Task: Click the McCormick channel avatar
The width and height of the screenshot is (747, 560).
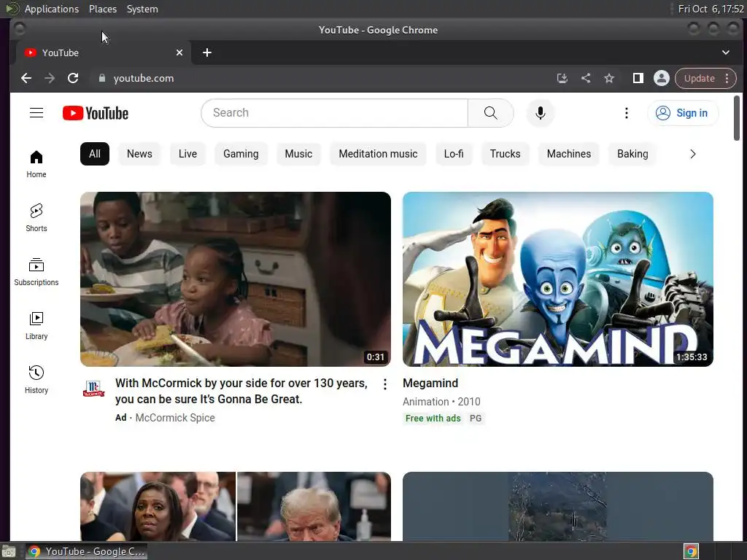Action: (93, 389)
